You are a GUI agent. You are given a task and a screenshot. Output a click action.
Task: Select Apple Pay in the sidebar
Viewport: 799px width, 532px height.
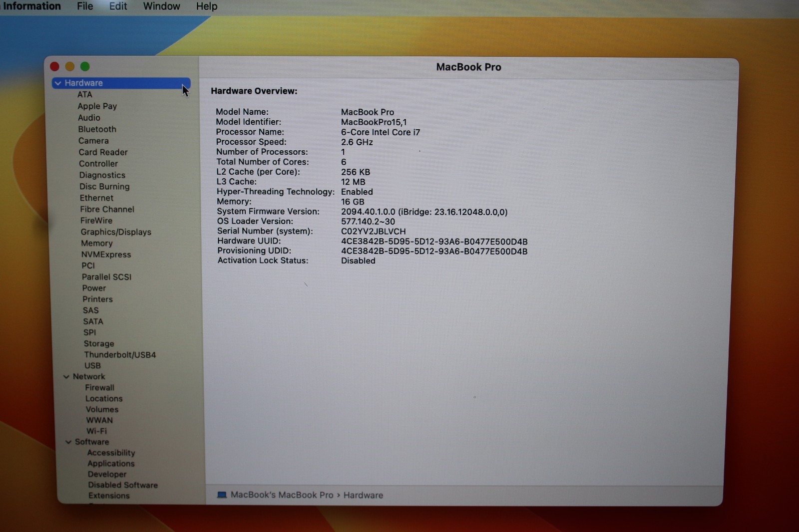(97, 106)
